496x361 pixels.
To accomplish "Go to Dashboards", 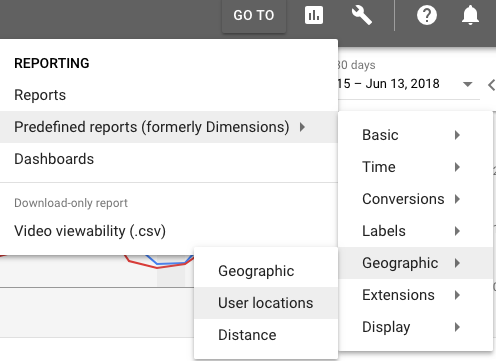I will [169, 159].
